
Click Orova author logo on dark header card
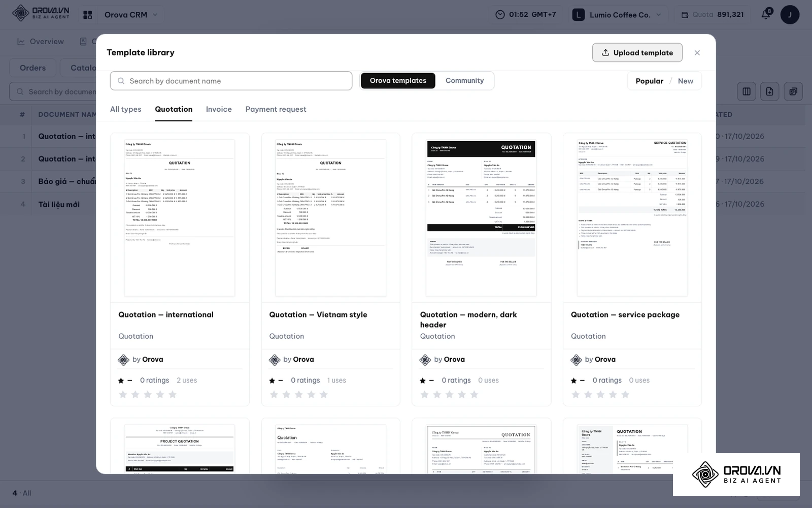[425, 360]
